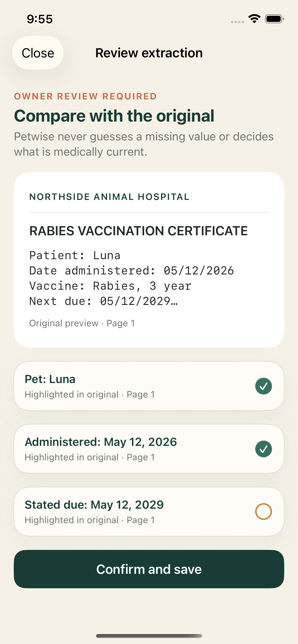Image resolution: width=298 pixels, height=644 pixels.
Task: Tap the Date administered 05/12/2026 line
Action: [131, 271]
